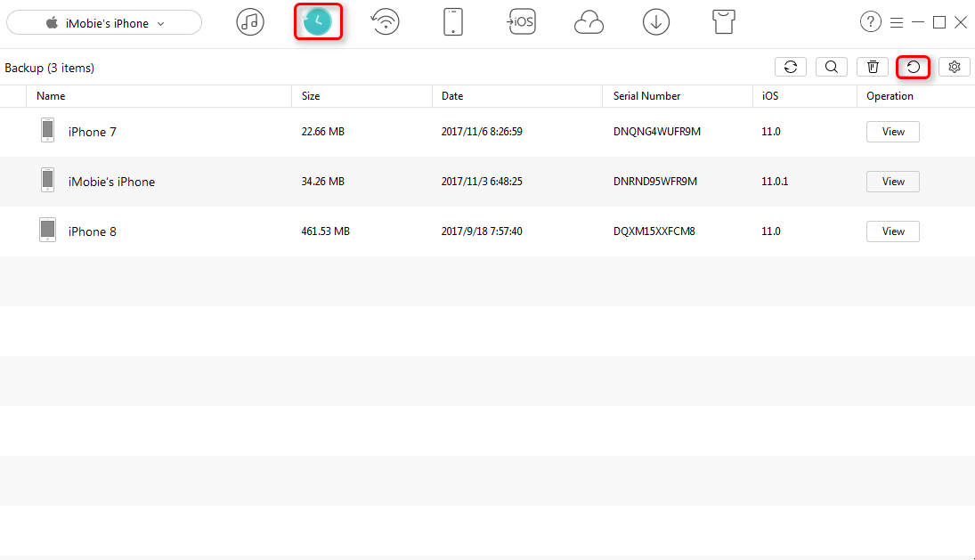
Task: Click size value 22.66 MB
Action: click(x=322, y=132)
